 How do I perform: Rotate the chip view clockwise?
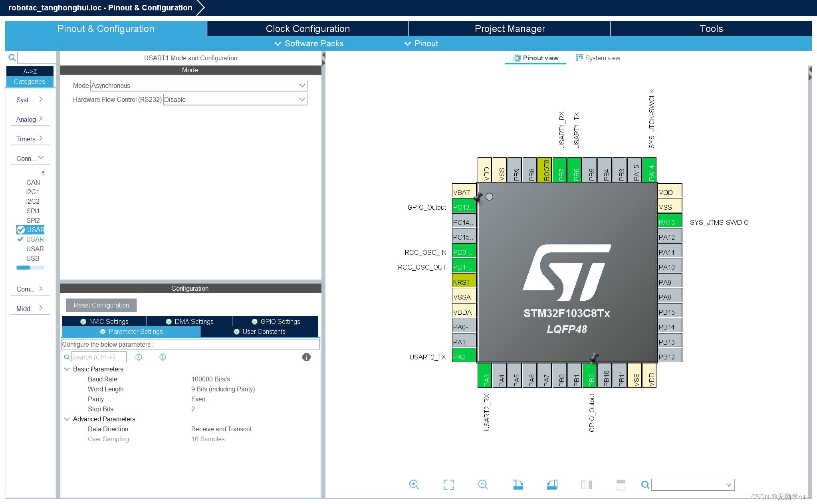click(x=518, y=484)
